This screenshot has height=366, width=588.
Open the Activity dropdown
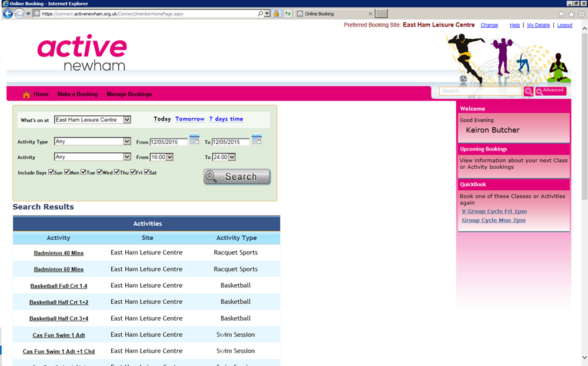point(92,157)
